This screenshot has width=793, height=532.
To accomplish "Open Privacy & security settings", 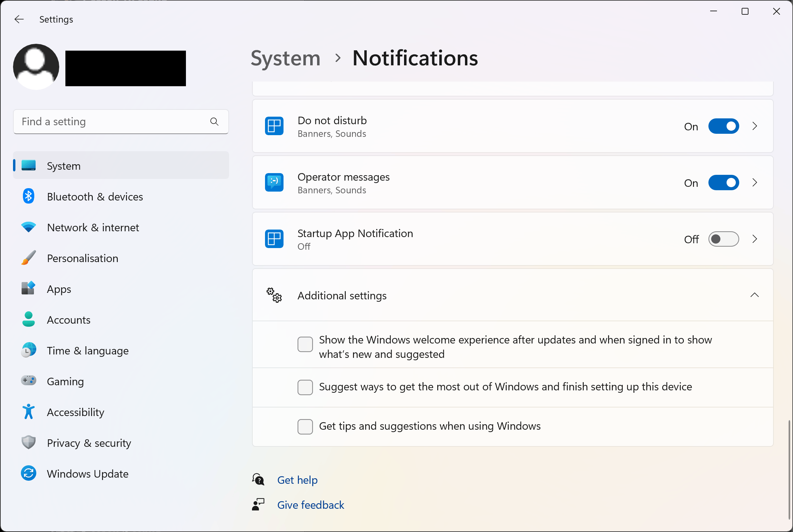I will [x=121, y=443].
